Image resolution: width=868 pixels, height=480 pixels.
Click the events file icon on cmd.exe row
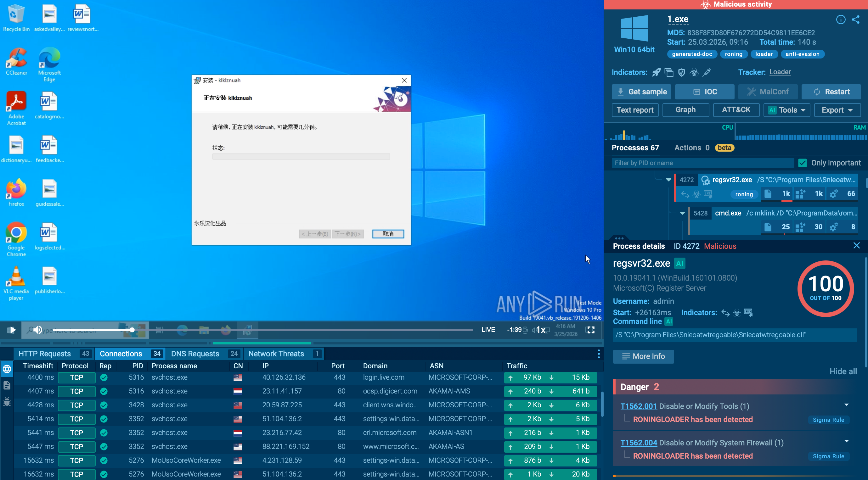tap(768, 227)
